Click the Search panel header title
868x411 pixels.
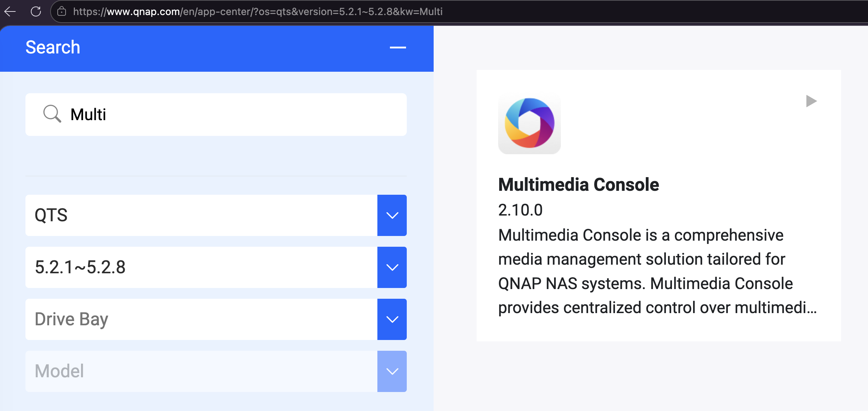[x=53, y=47]
